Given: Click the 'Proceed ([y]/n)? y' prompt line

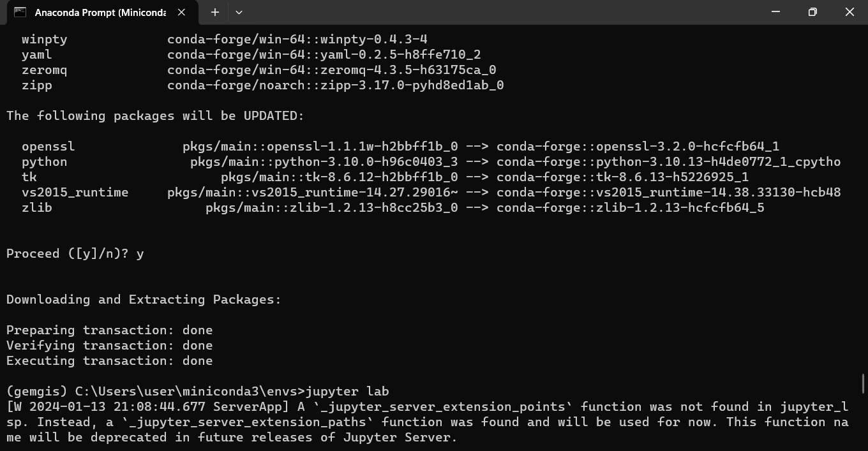Looking at the screenshot, I should click(75, 253).
